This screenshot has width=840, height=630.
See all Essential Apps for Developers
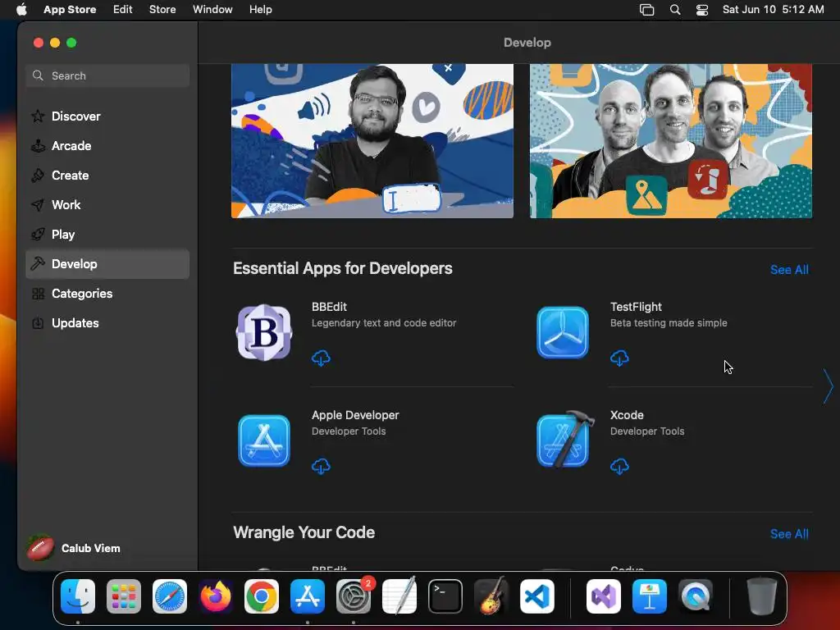pos(789,269)
